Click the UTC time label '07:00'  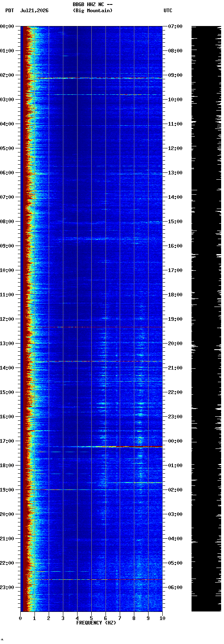point(175,26)
